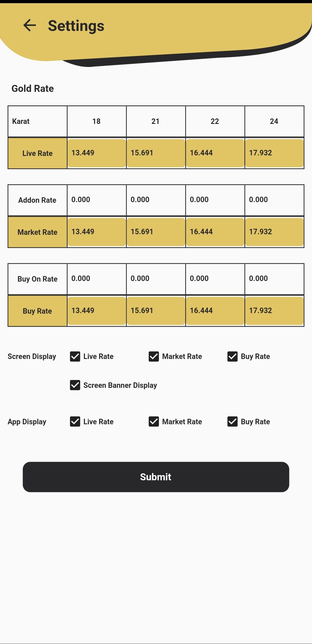The image size is (312, 644).
Task: Uncheck Screen Display Live Rate checkbox
Action: coord(75,357)
